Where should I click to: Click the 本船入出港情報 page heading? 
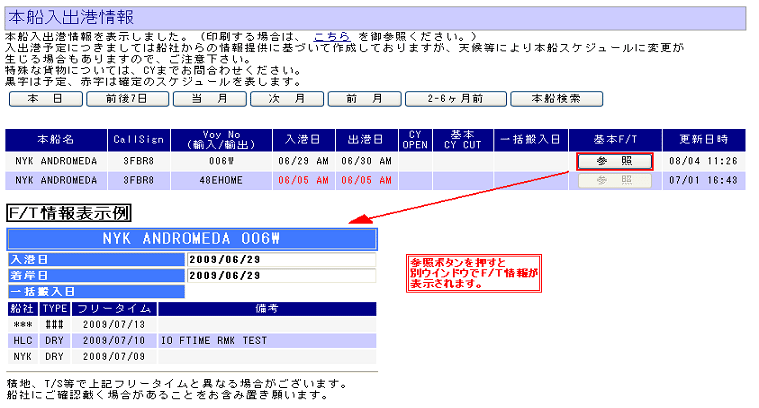coord(72,17)
